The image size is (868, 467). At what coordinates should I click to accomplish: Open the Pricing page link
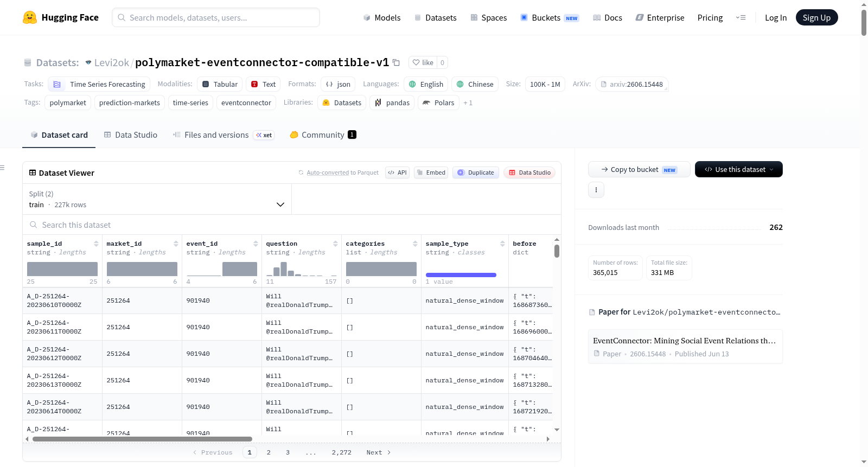710,18
